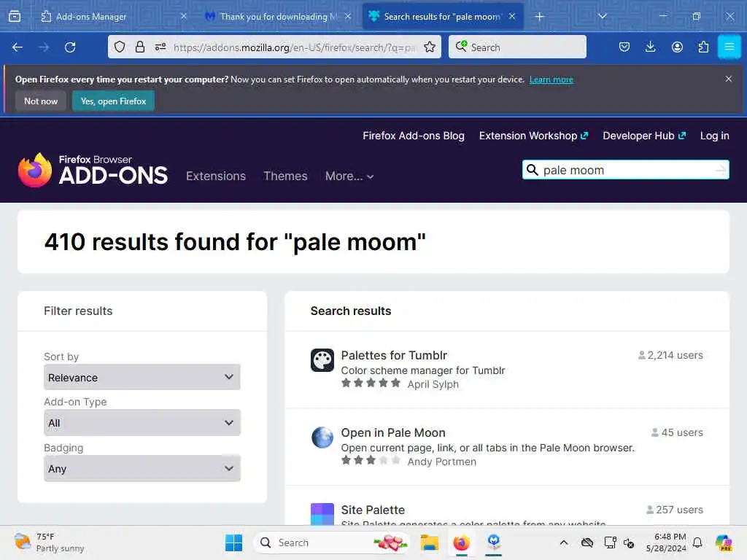Open Themes navigation item
747x560 pixels.
pos(285,176)
